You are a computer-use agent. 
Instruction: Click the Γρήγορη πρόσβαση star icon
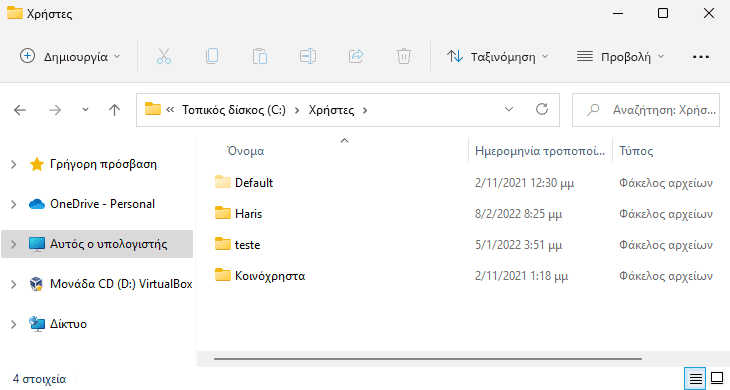tap(36, 164)
